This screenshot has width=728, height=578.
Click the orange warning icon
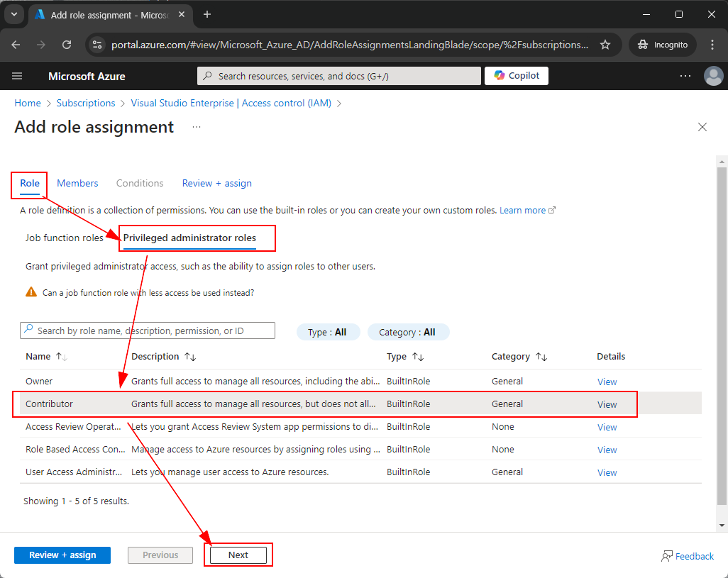31,292
